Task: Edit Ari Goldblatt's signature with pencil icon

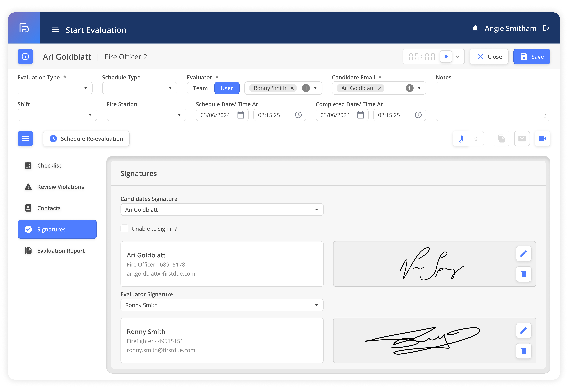Action: click(524, 253)
